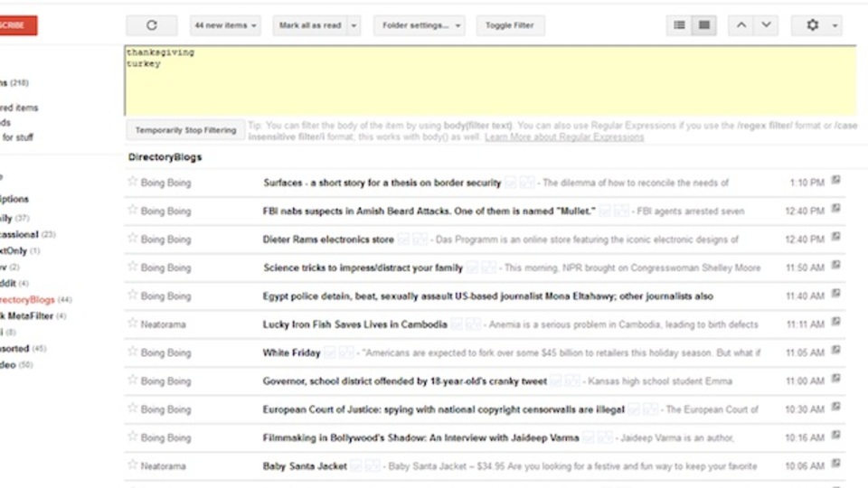Click Mark all as read button
Viewport: 868px width, 488px height.
tap(310, 25)
